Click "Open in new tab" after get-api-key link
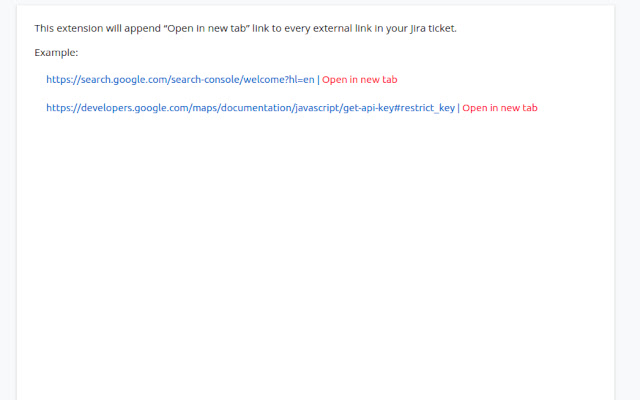Screen dimensions: 640x400 (x=500, y=108)
